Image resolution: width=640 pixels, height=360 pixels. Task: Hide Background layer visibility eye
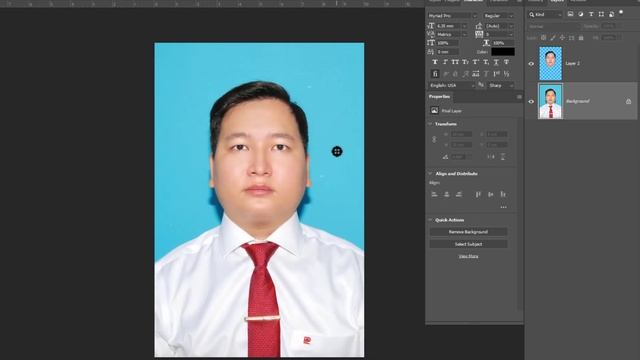tap(531, 102)
